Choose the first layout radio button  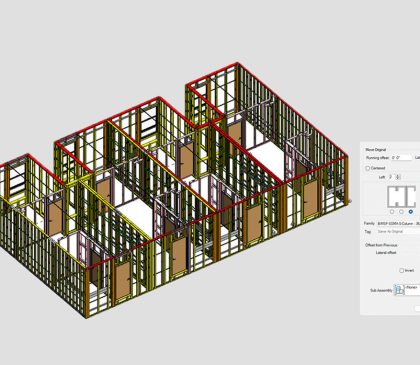(x=392, y=212)
